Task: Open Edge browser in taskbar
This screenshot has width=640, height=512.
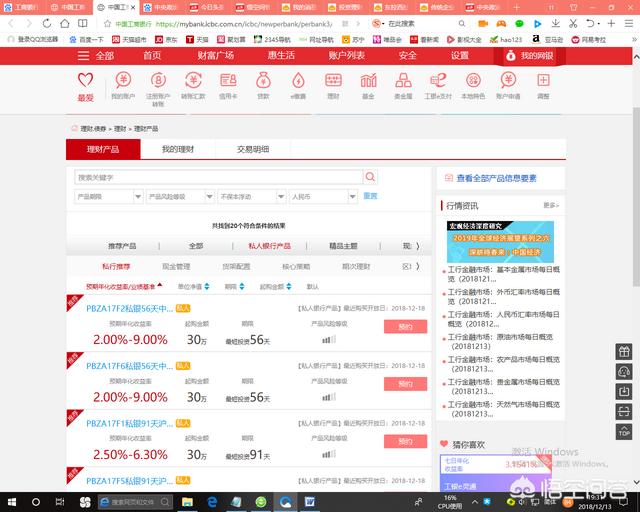Action: 212,502
